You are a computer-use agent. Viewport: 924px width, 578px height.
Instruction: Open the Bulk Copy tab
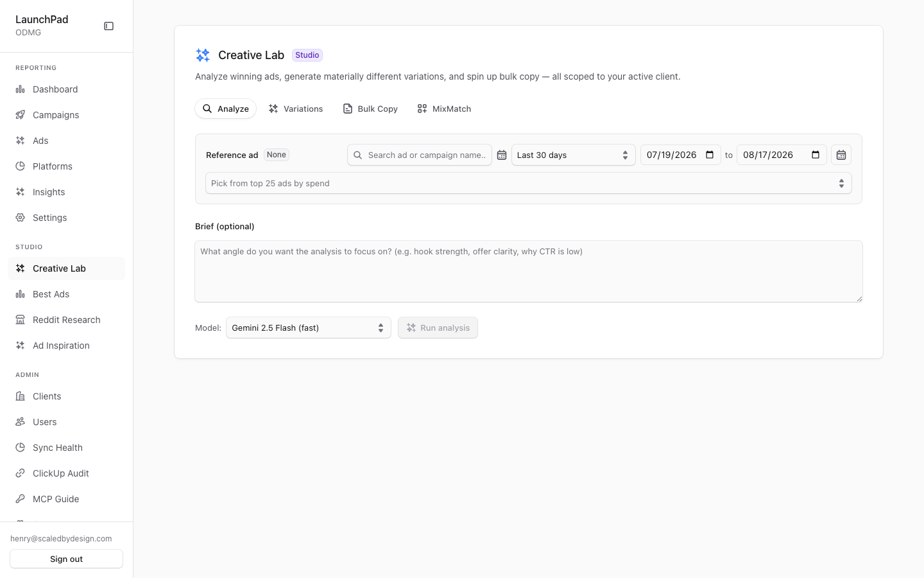(x=370, y=109)
